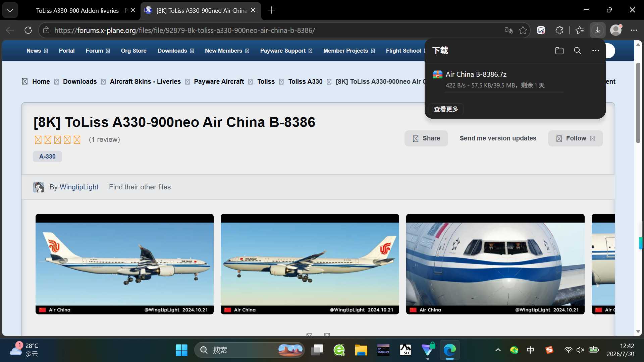The height and width of the screenshot is (362, 644).
Task: Open more options in downloads panel
Action: (x=595, y=51)
